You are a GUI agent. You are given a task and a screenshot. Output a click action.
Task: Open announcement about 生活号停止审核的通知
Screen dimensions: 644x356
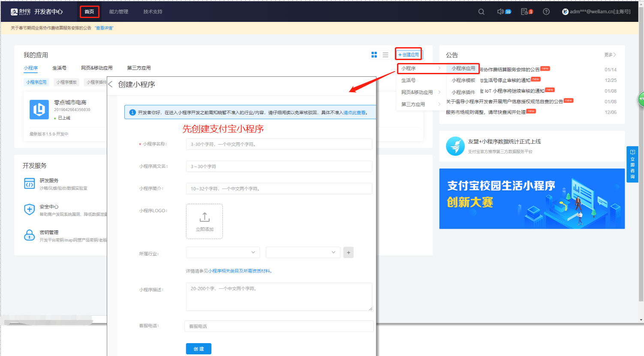coord(506,80)
